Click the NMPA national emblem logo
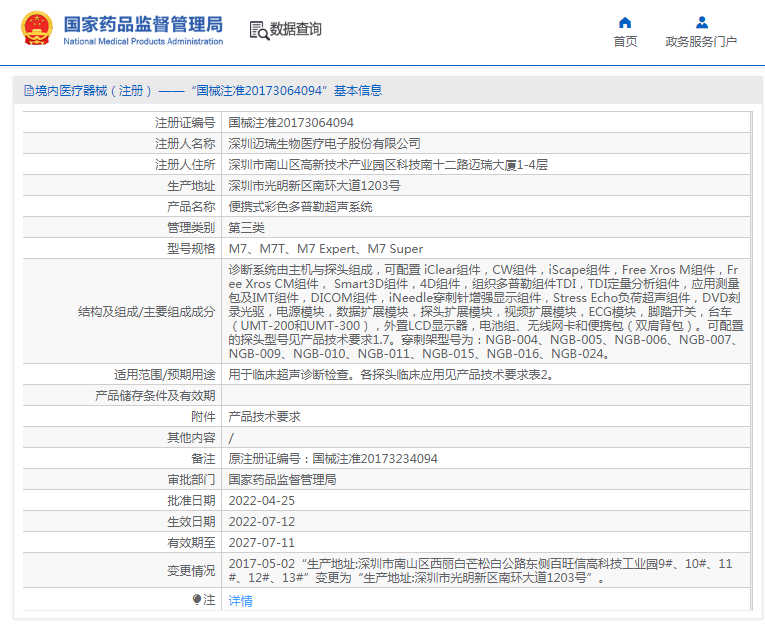 (x=37, y=30)
